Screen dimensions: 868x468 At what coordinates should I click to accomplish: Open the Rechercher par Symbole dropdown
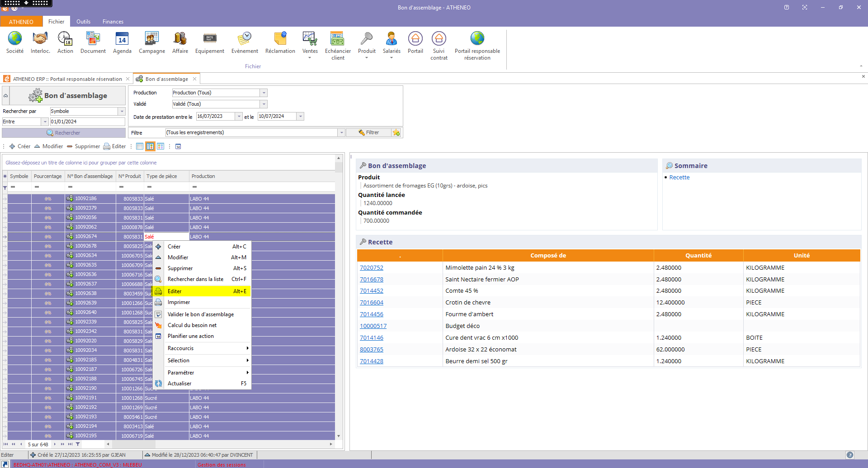tap(122, 112)
